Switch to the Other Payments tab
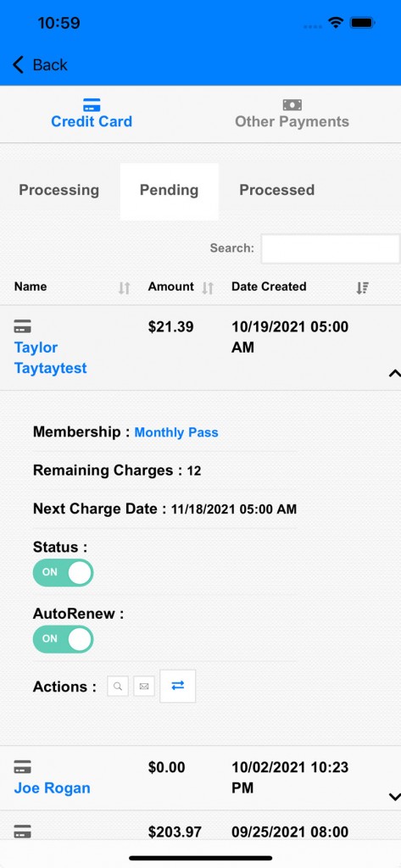Image resolution: width=401 pixels, height=868 pixels. click(x=292, y=114)
